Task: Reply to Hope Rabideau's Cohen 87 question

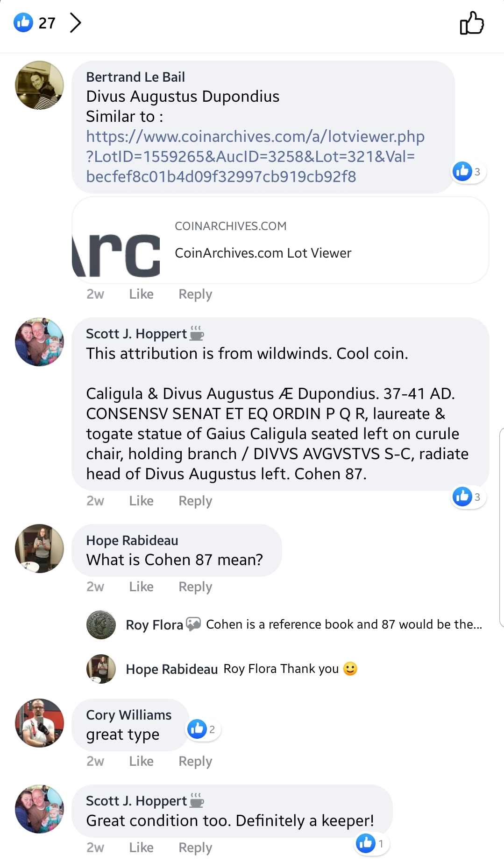Action: point(195,587)
